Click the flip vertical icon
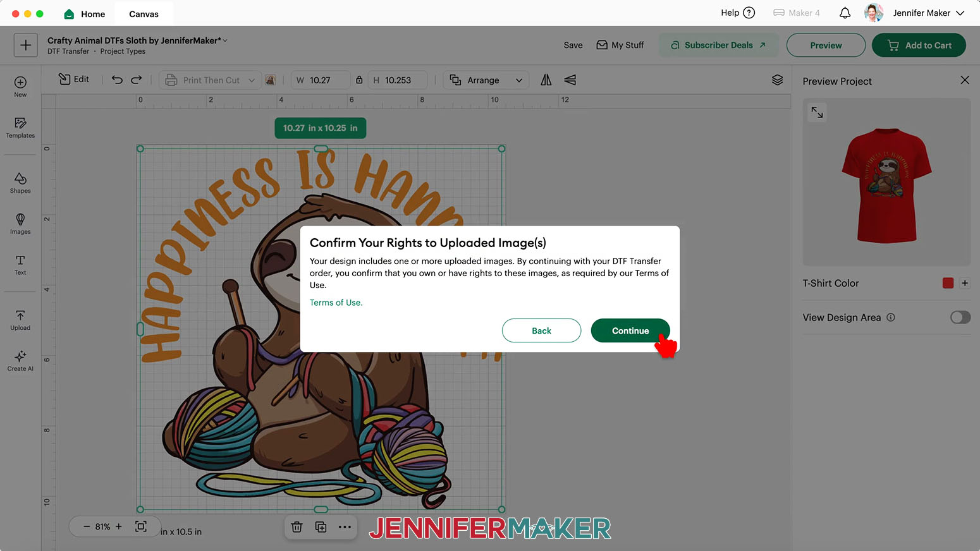The image size is (980, 551). [570, 80]
